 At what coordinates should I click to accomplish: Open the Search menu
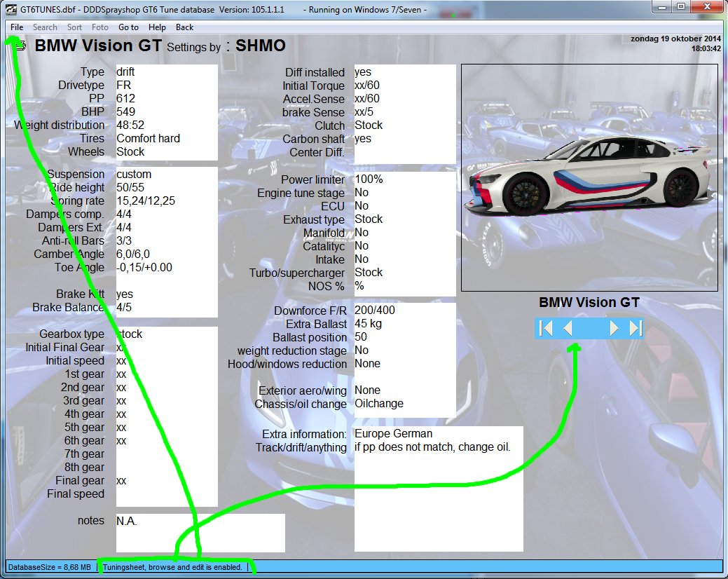click(45, 27)
